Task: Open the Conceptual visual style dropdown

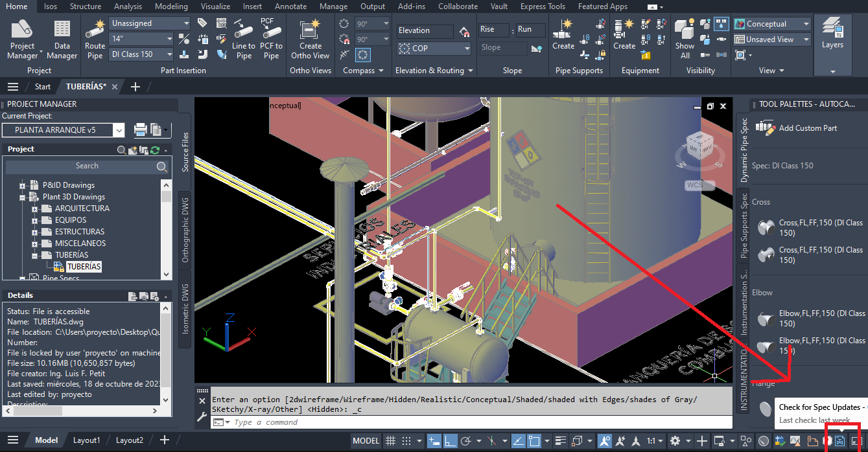Action: [772, 24]
